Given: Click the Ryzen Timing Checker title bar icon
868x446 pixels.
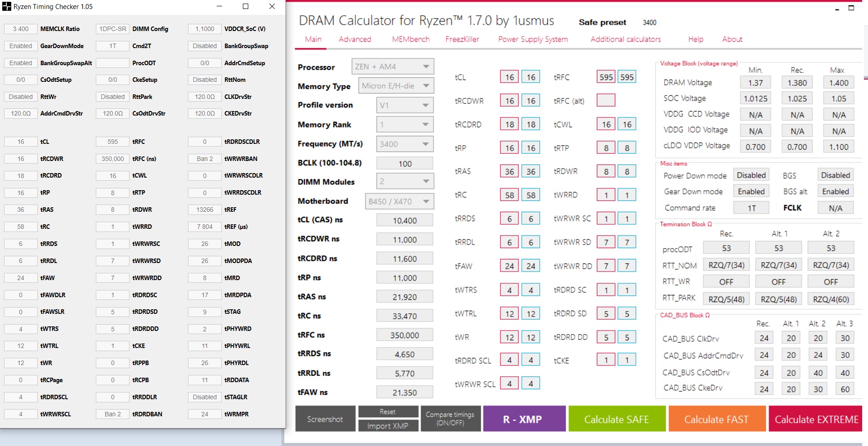Looking at the screenshot, I should (x=7, y=7).
